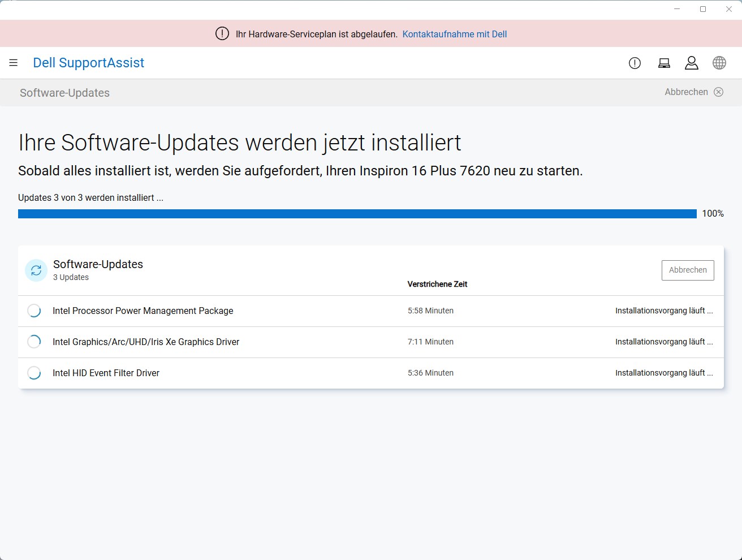This screenshot has width=742, height=560.
Task: Click 'Updates 3 von 3 werden installiert ...' text
Action: pos(90,197)
